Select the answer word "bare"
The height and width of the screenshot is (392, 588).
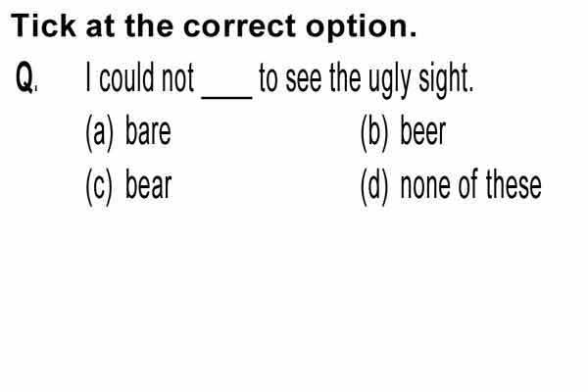(x=148, y=131)
